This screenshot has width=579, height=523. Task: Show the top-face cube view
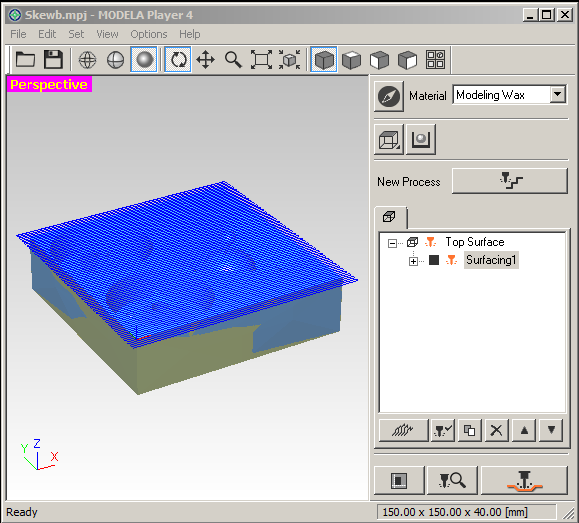[352, 59]
